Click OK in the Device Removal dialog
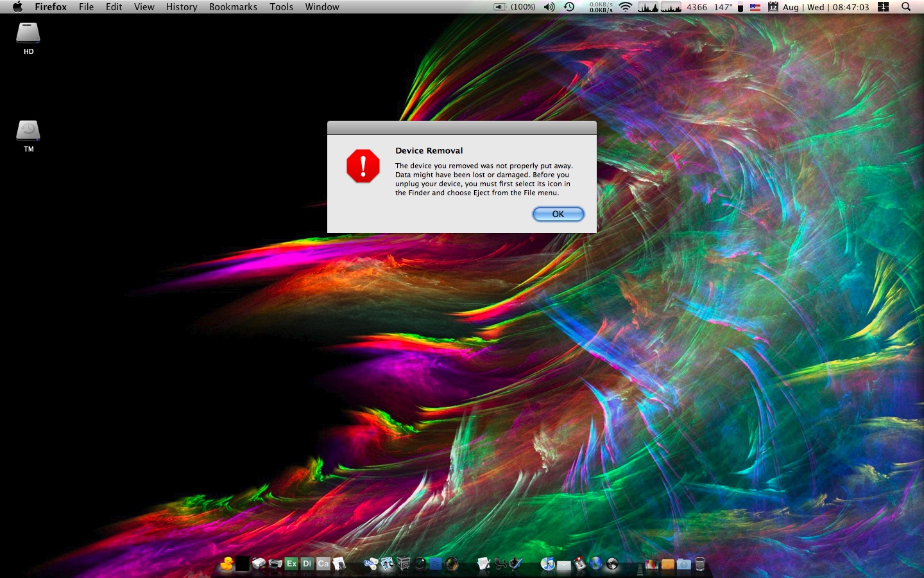Viewport: 924px width, 578px height. click(x=558, y=214)
